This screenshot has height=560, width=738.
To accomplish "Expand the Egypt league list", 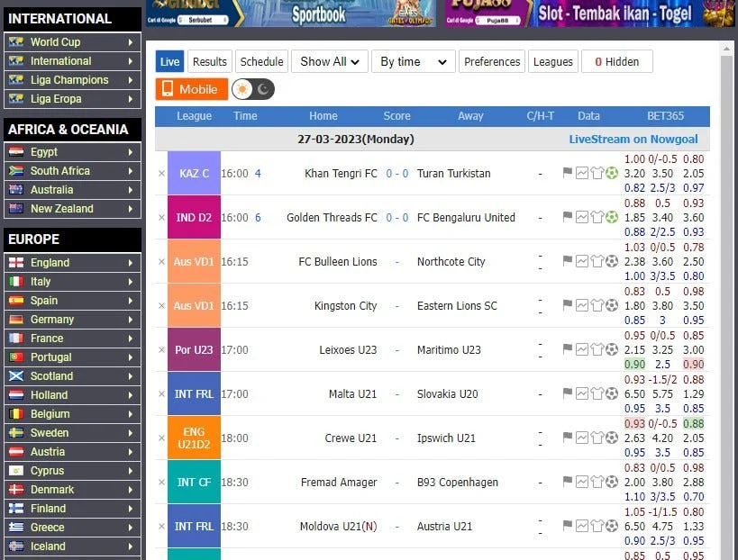I will tap(72, 152).
